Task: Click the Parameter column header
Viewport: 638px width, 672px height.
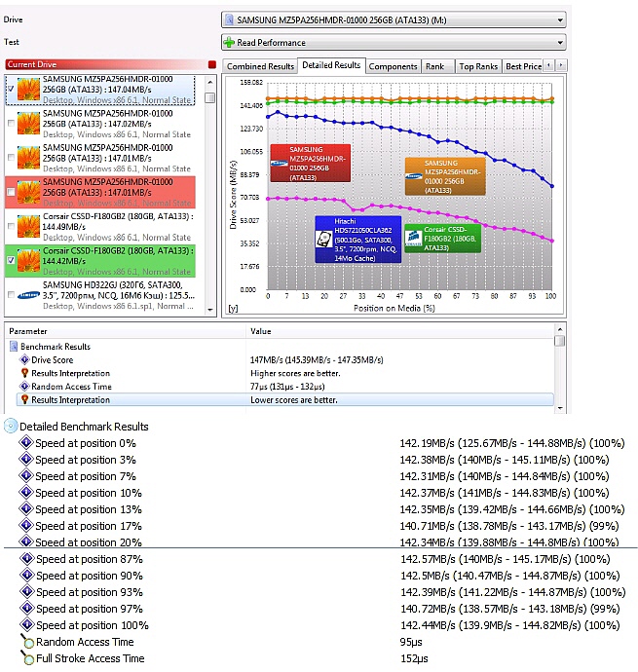Action: tap(28, 331)
